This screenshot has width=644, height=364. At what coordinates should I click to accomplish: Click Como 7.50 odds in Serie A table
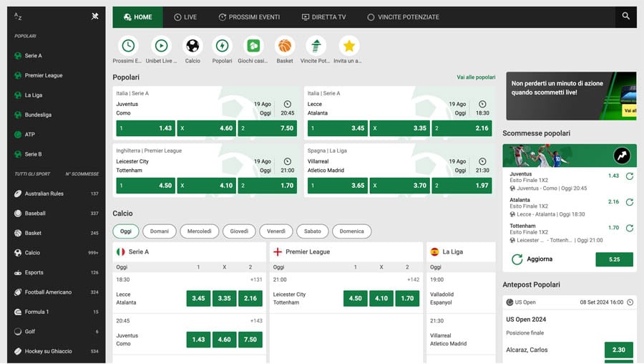point(250,340)
